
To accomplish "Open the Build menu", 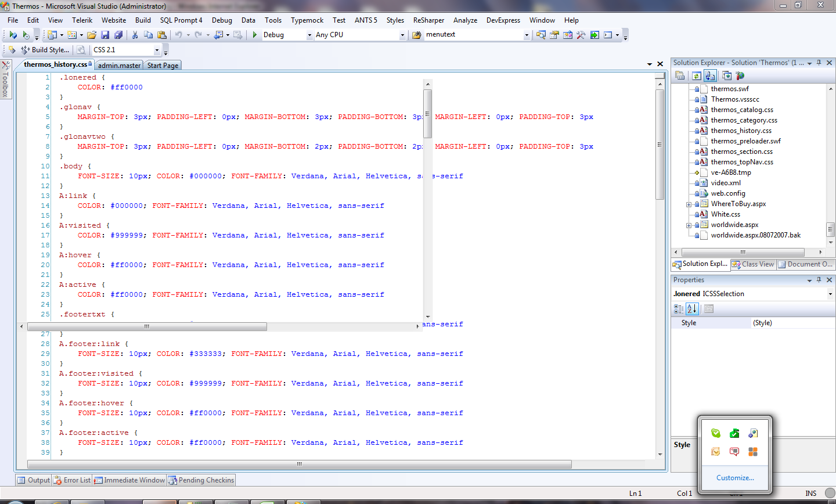I will click(143, 20).
